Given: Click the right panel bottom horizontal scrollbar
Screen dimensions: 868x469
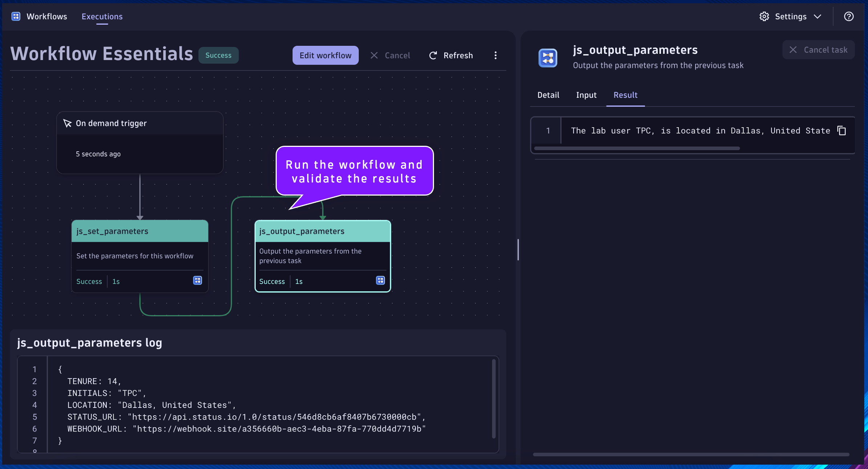Looking at the screenshot, I should click(x=691, y=454).
